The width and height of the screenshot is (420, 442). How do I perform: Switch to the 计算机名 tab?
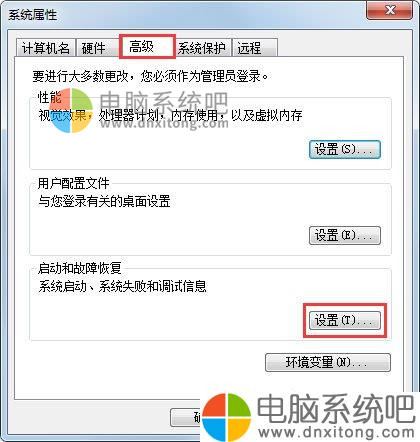[x=46, y=48]
